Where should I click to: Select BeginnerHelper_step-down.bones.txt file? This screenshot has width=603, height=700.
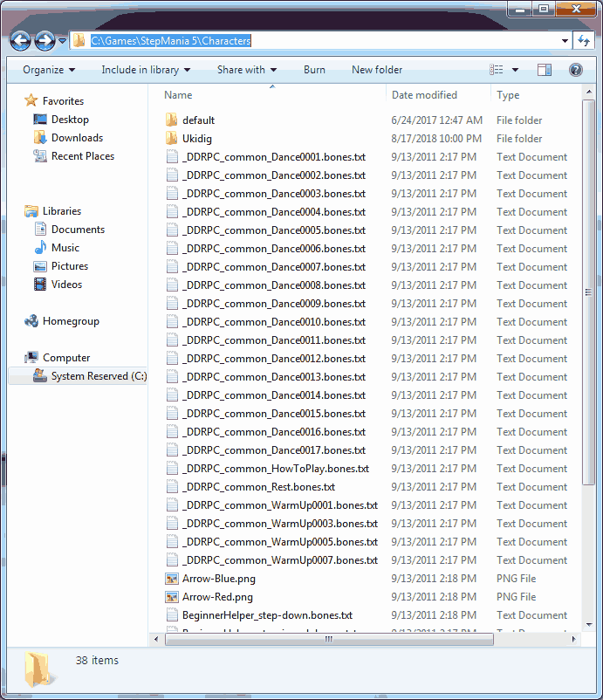pyautogui.click(x=267, y=615)
